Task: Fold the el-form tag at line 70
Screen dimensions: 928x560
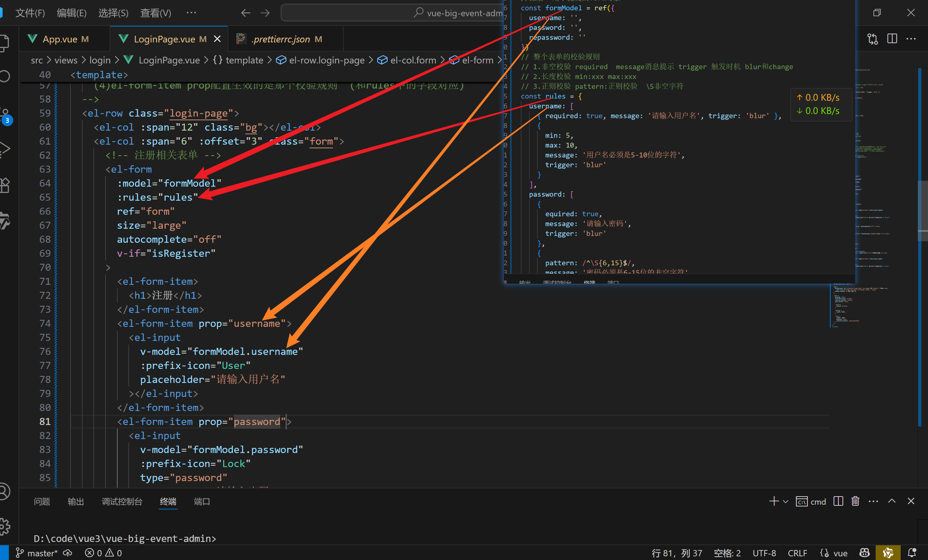Action: 108,267
